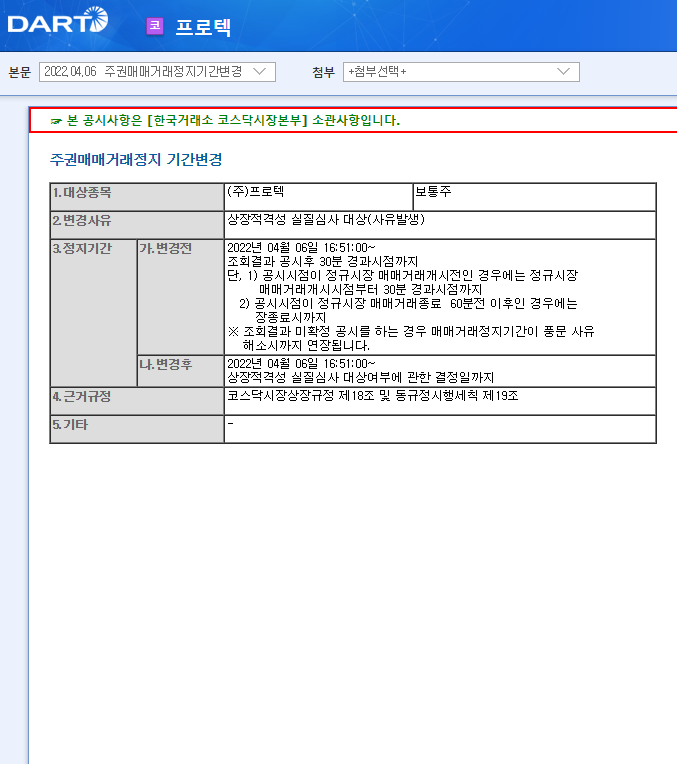Click the 본문 label

(x=19, y=72)
